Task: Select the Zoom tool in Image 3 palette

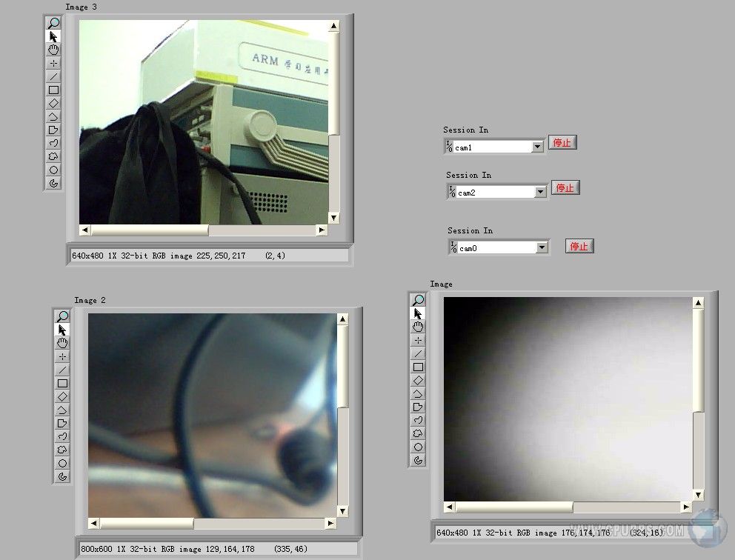Action: (53, 23)
